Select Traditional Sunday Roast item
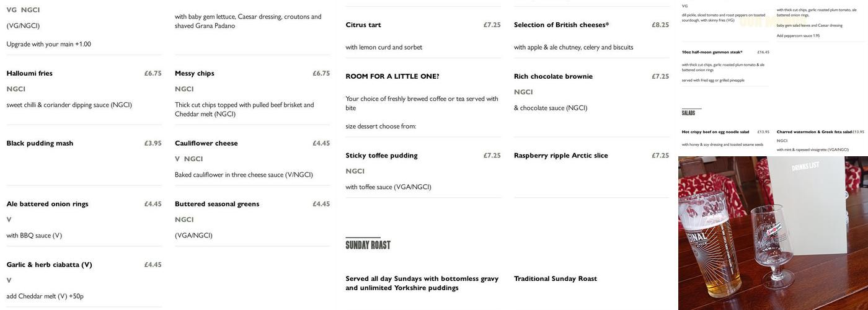 555,279
